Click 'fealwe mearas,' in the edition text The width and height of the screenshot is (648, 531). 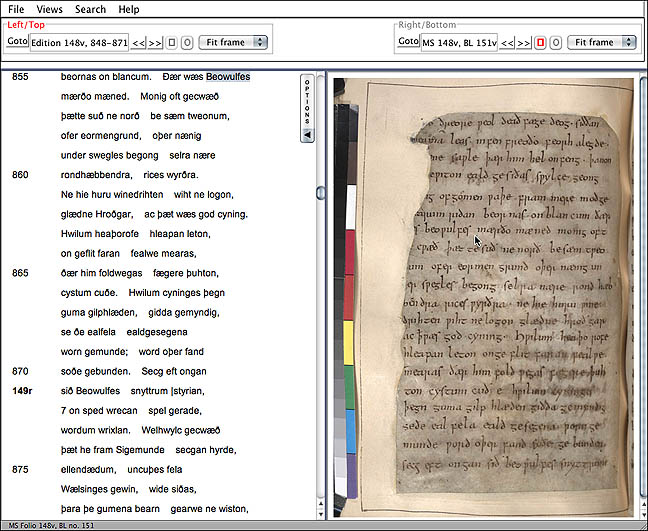[x=164, y=254]
